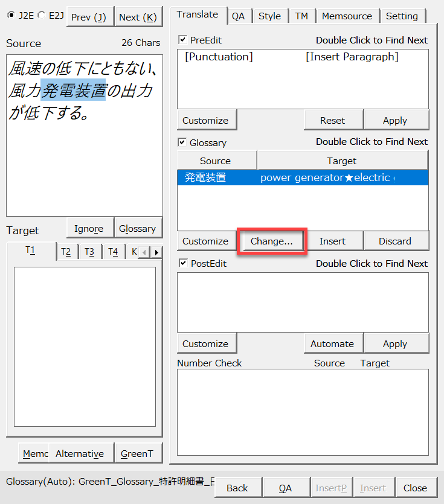The image size is (444, 504).
Task: Select the [Insert Paragraph] PreEdit item
Action: [352, 57]
